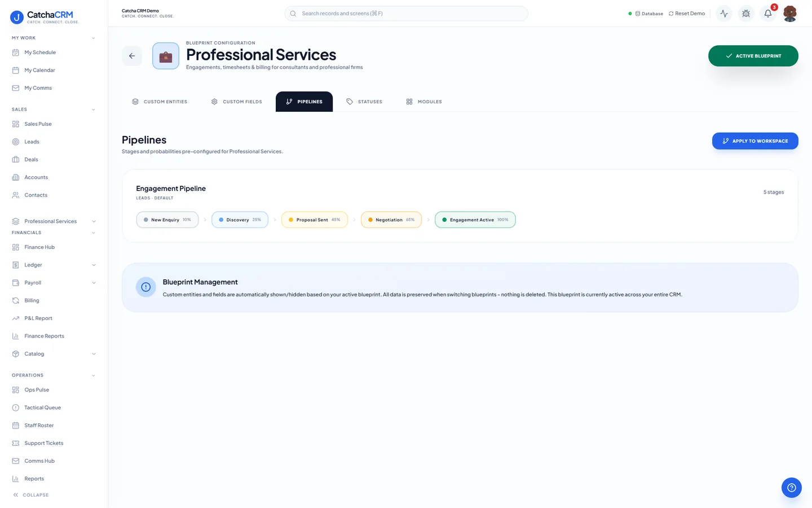Image resolution: width=812 pixels, height=508 pixels.
Task: Open the Statuses tab
Action: click(x=364, y=102)
